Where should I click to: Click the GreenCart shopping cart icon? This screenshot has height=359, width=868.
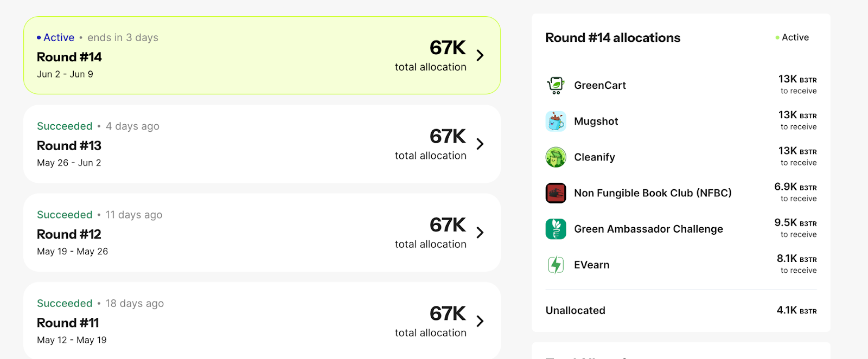556,85
